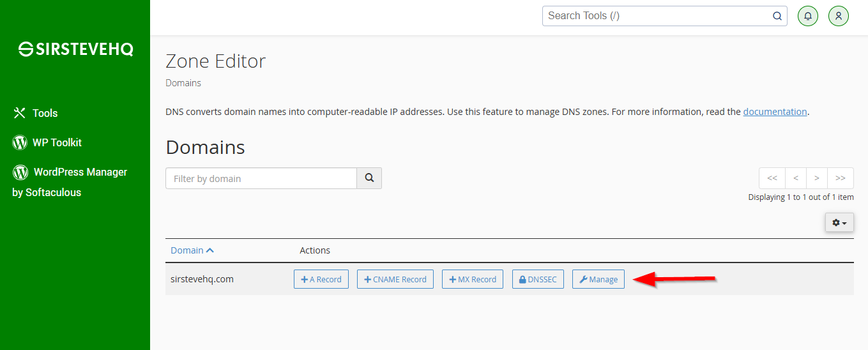Viewport: 868px width, 350px height.
Task: Click the search magnifier in Search Tools
Action: pyautogui.click(x=777, y=16)
